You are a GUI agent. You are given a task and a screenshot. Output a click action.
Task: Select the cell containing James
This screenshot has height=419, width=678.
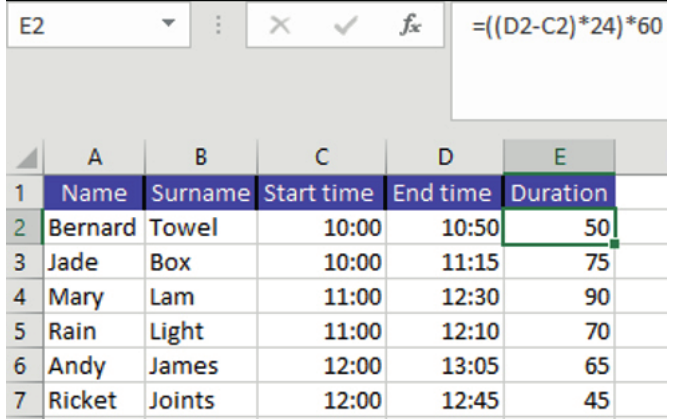coord(201,365)
